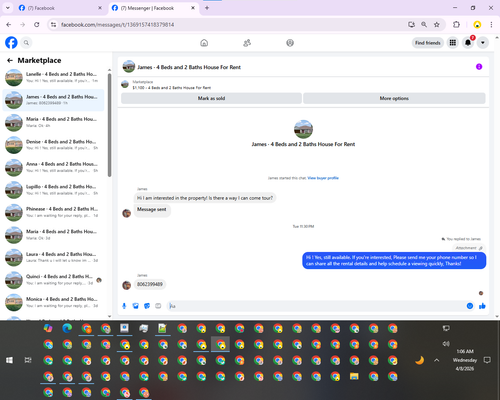This screenshot has height=400, width=500.
Task: Open Quinci's conversation
Action: coord(53,279)
